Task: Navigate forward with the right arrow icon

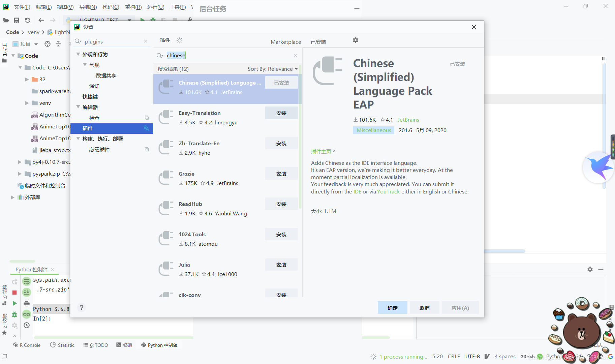Action: tap(53, 20)
